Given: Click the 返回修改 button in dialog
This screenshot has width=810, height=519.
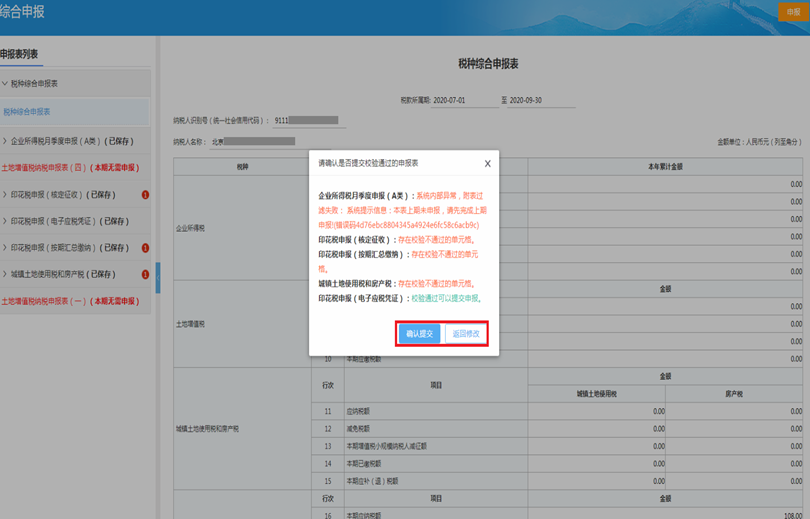Looking at the screenshot, I should 465,334.
